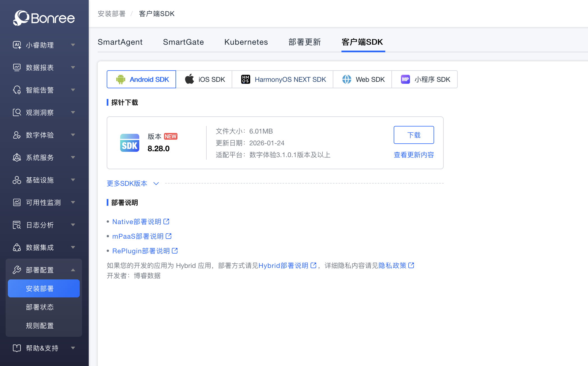Open 安装部署 in the sidebar
The image size is (588, 366).
pos(44,288)
